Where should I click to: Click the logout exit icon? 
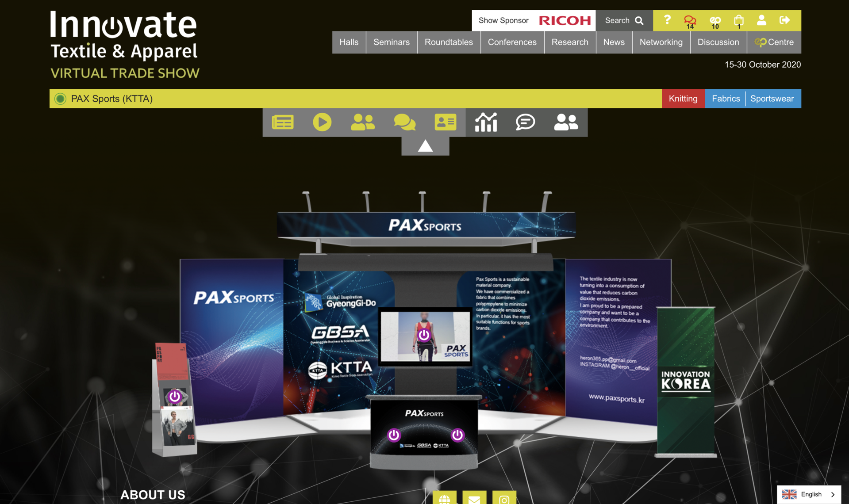click(x=784, y=20)
